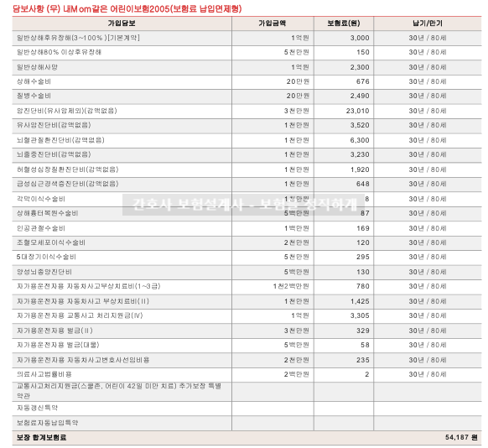The width and height of the screenshot is (488, 448).
Task: Click premium value '2,490'
Action: [360, 96]
